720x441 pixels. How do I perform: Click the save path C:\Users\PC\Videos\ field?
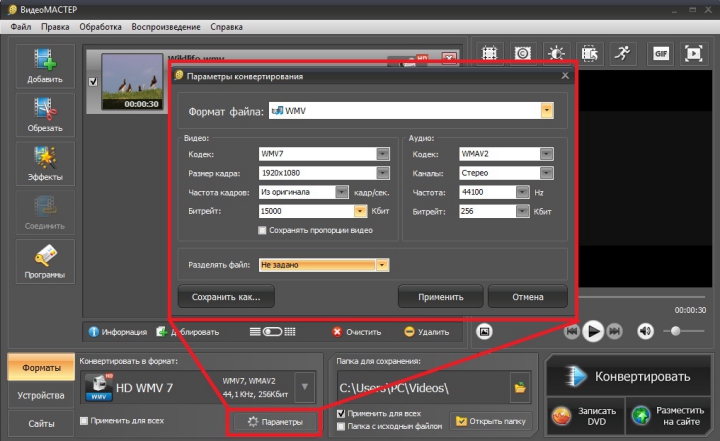422,388
